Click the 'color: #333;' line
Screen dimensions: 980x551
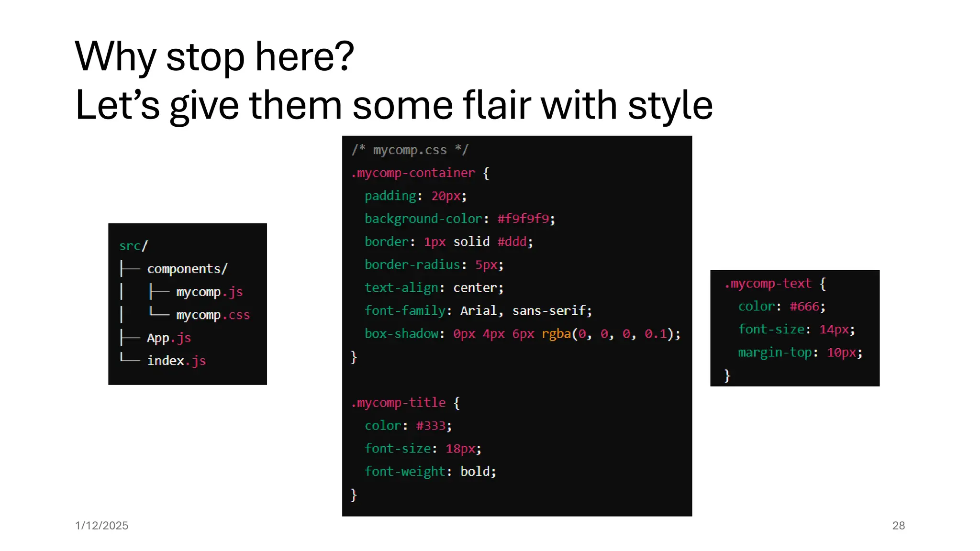tap(408, 425)
